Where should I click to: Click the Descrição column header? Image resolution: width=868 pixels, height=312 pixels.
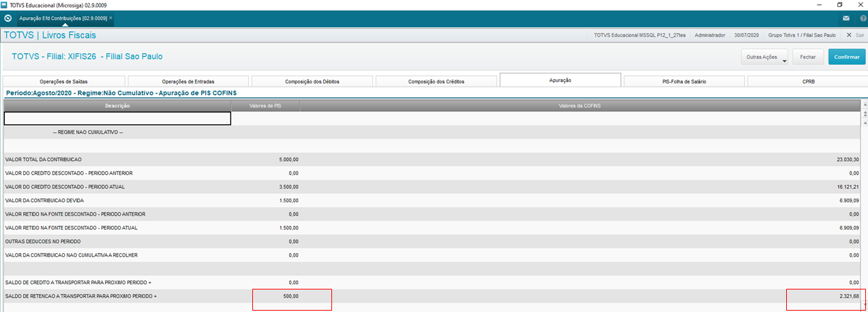point(117,105)
